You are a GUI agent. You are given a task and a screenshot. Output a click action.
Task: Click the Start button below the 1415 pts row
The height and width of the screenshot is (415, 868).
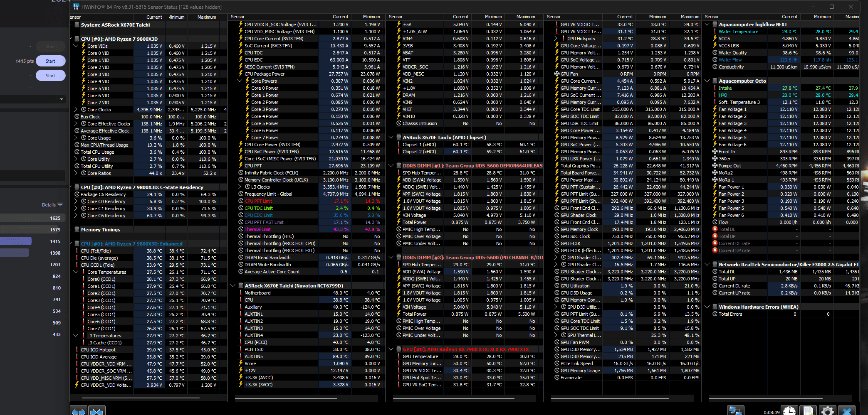coord(50,76)
